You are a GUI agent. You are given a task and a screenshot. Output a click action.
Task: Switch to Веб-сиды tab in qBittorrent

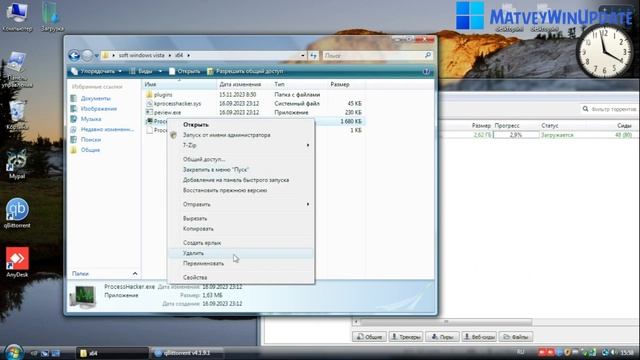point(479,337)
